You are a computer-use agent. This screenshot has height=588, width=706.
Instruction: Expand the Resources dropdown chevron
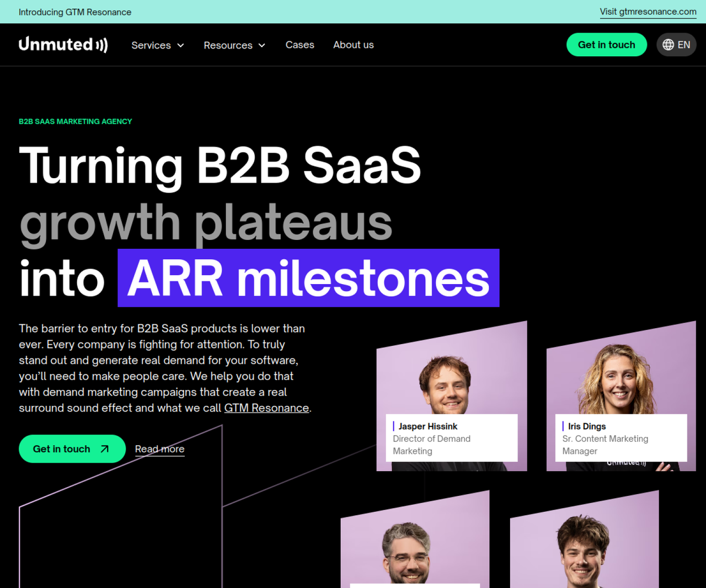[262, 45]
